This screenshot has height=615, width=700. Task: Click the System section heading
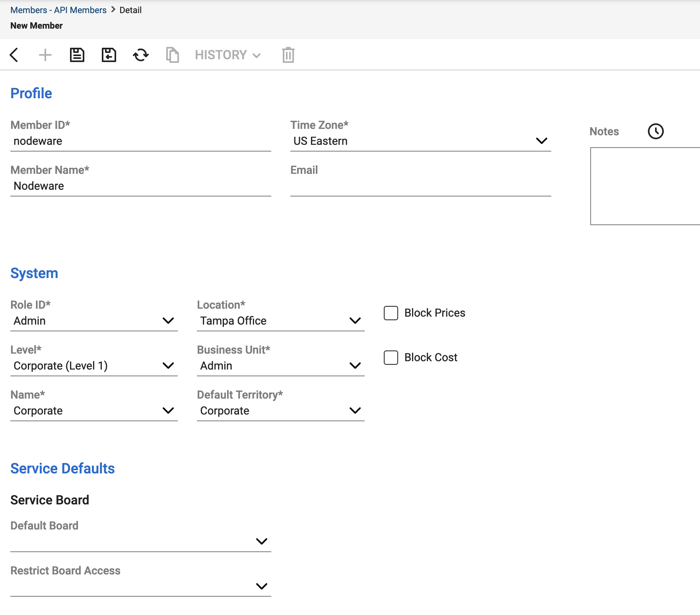pyautogui.click(x=34, y=273)
